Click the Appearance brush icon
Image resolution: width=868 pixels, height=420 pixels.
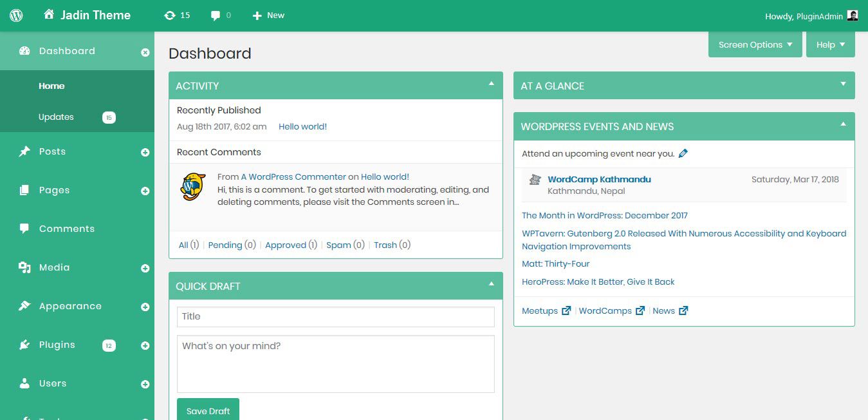point(24,306)
